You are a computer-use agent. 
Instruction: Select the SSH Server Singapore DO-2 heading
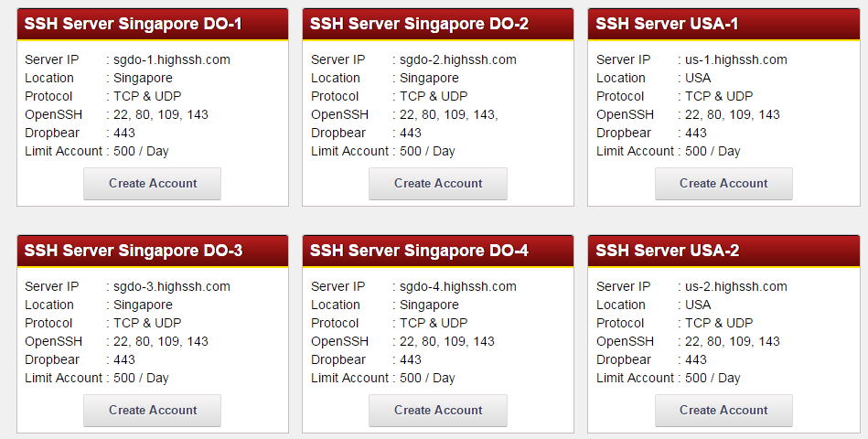pyautogui.click(x=419, y=24)
